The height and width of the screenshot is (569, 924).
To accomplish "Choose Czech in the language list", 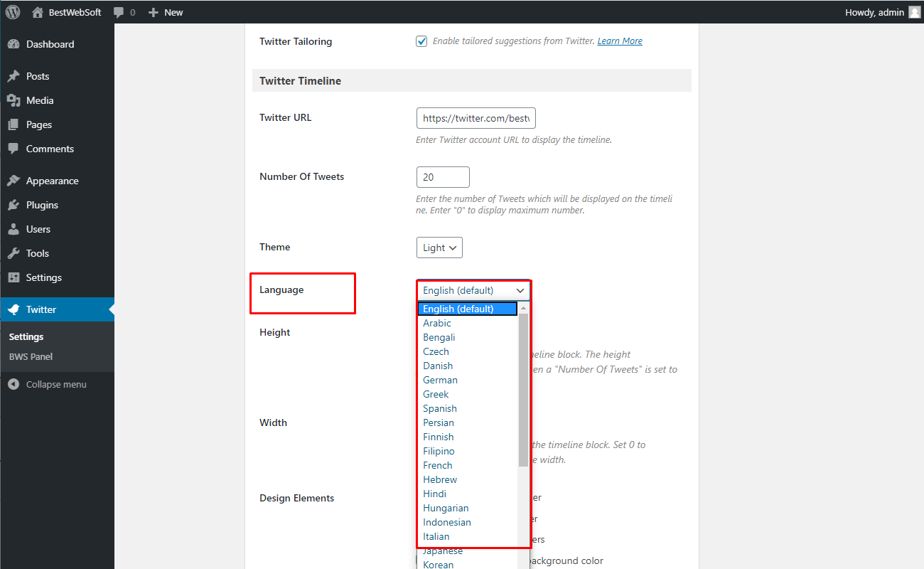I will tap(468, 351).
